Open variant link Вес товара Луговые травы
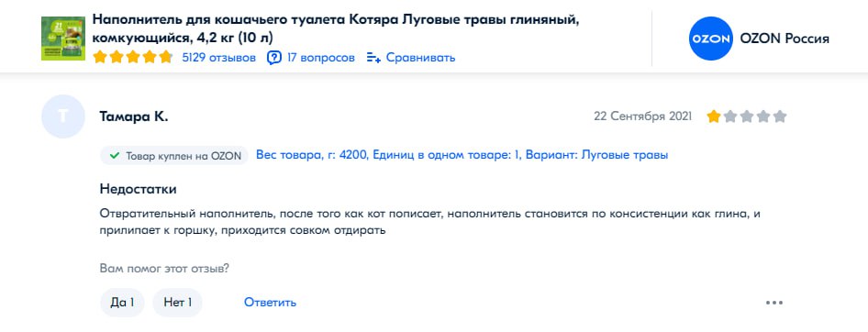The image size is (868, 332). (x=462, y=155)
